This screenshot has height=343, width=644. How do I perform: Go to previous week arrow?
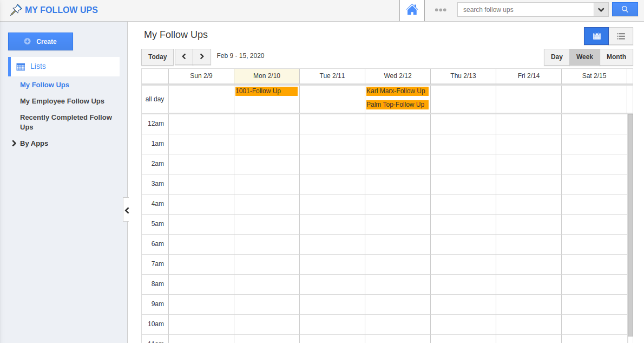184,56
